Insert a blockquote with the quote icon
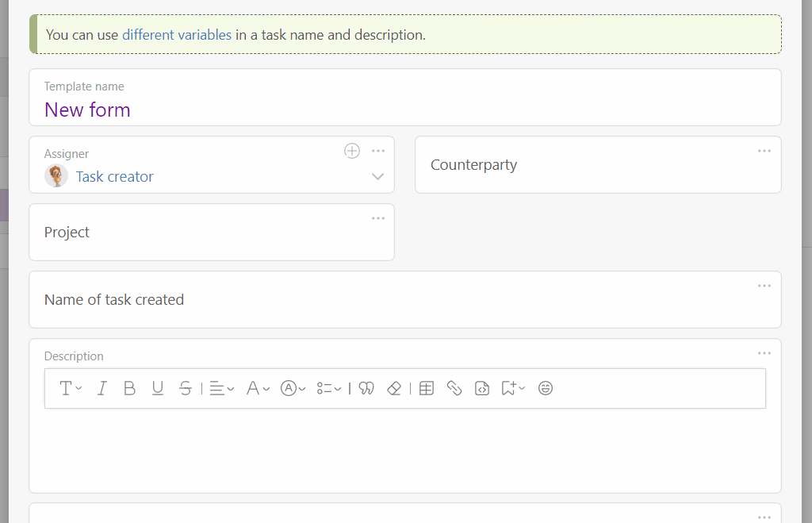Viewport: 812px width, 523px height. coord(366,388)
